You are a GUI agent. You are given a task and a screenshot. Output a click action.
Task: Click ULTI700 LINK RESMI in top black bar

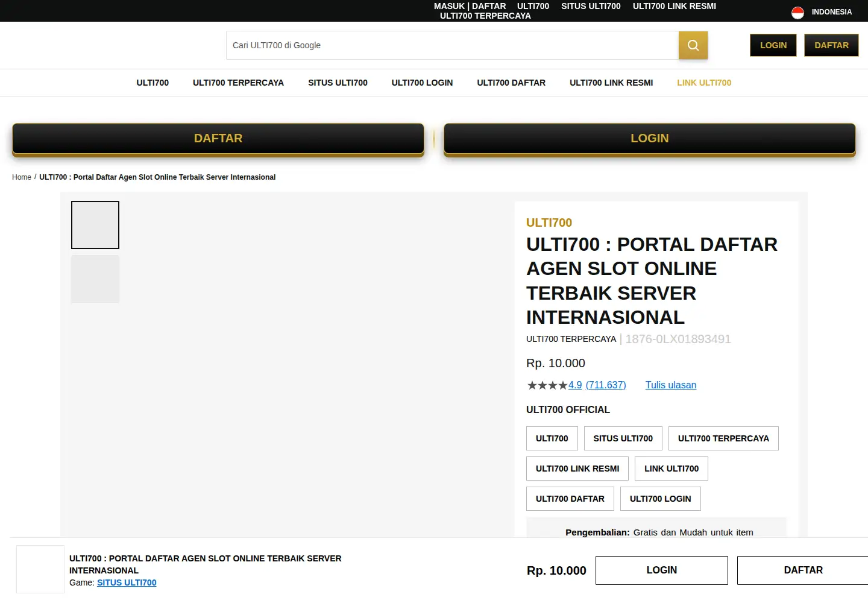tap(675, 6)
